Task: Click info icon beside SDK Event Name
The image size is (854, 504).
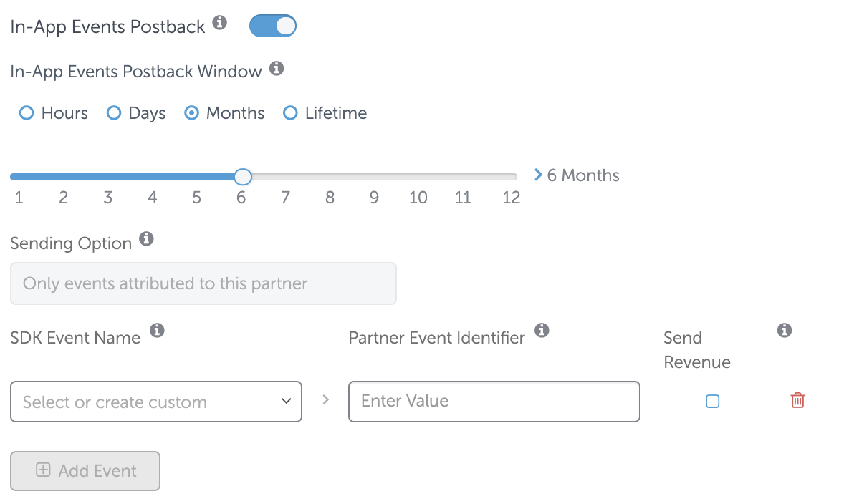Action: [x=157, y=330]
